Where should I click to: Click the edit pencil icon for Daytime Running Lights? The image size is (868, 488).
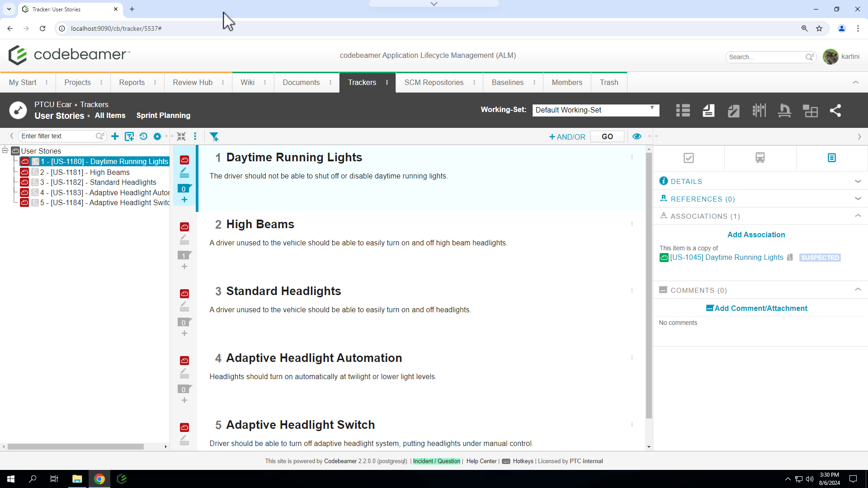[x=184, y=173]
